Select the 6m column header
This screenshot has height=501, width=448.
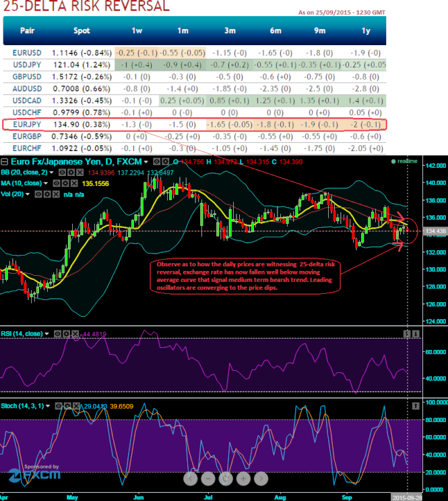coord(276,30)
